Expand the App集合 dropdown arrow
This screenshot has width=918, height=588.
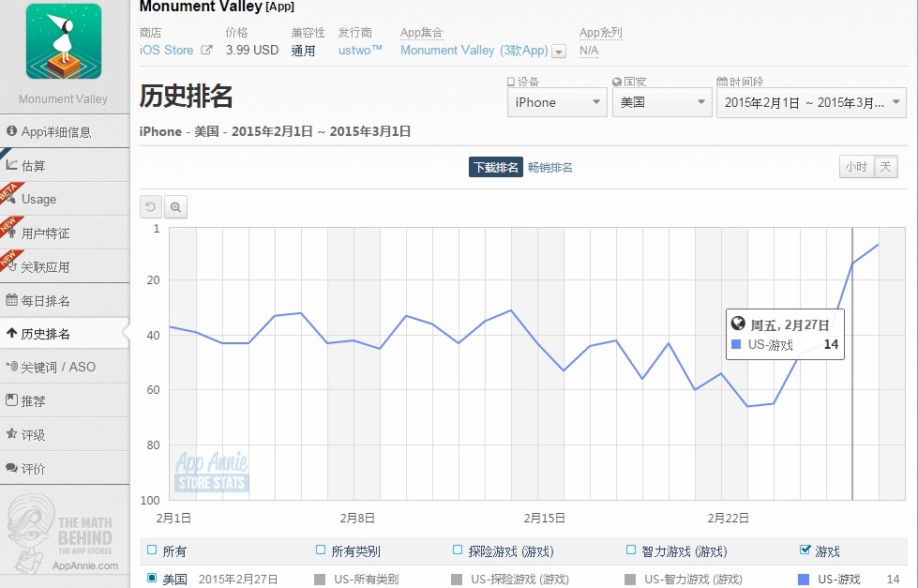559,52
